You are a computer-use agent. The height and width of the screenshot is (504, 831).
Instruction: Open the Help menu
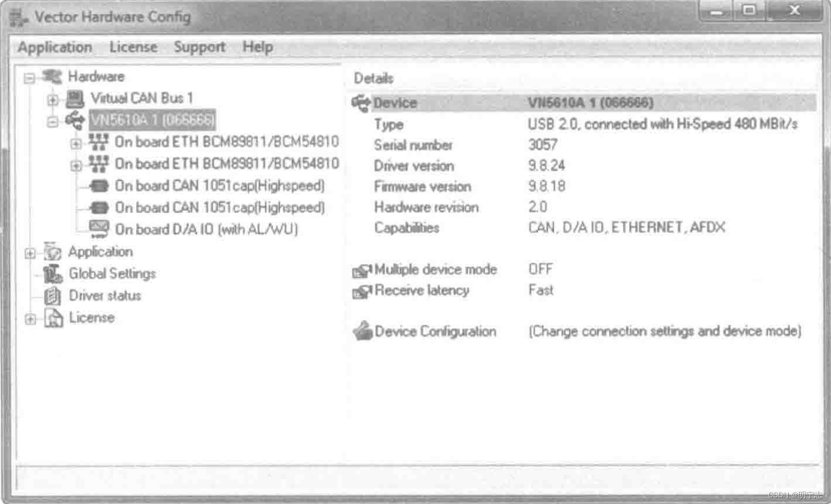pos(258,47)
